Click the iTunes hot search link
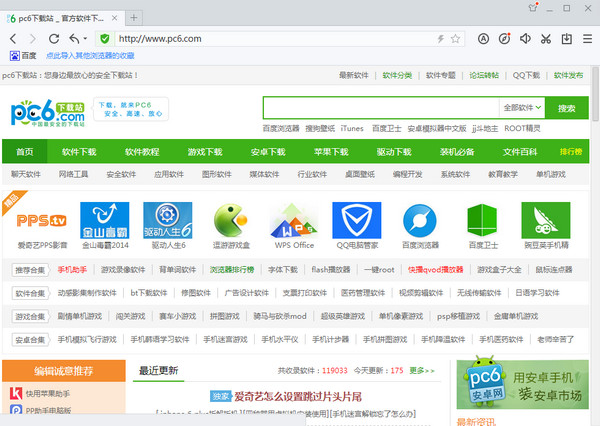The height and width of the screenshot is (426, 600). click(x=352, y=129)
